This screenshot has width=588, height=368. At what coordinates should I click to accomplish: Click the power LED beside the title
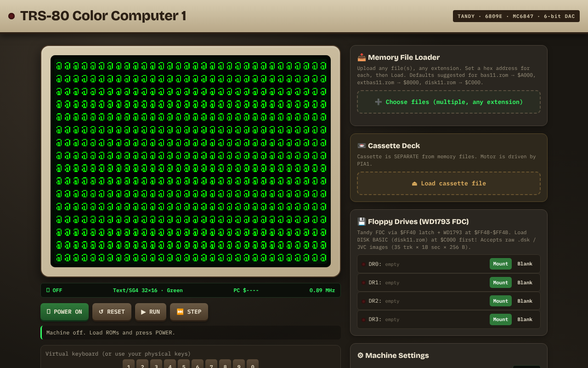point(11,16)
